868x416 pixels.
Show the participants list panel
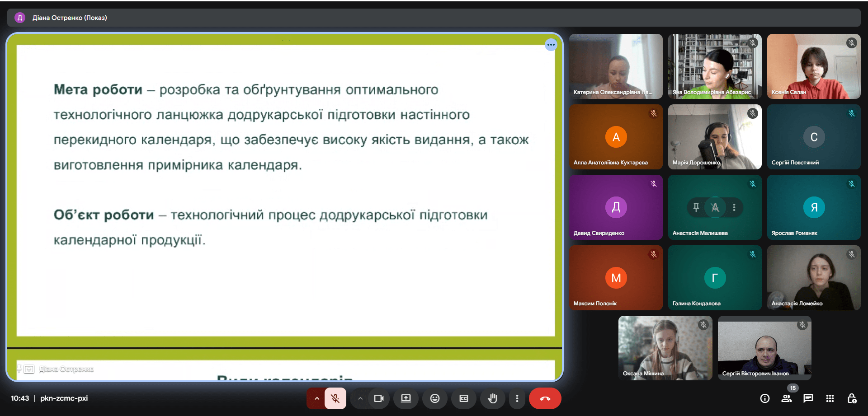[x=787, y=398]
